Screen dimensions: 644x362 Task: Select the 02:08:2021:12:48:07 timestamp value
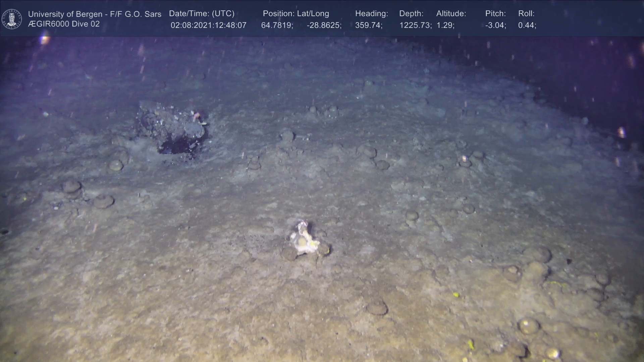[208, 25]
